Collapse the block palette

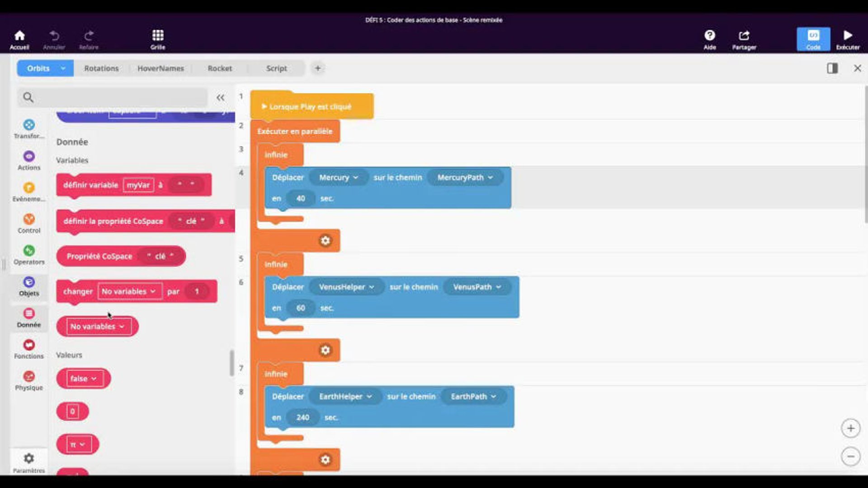[220, 98]
